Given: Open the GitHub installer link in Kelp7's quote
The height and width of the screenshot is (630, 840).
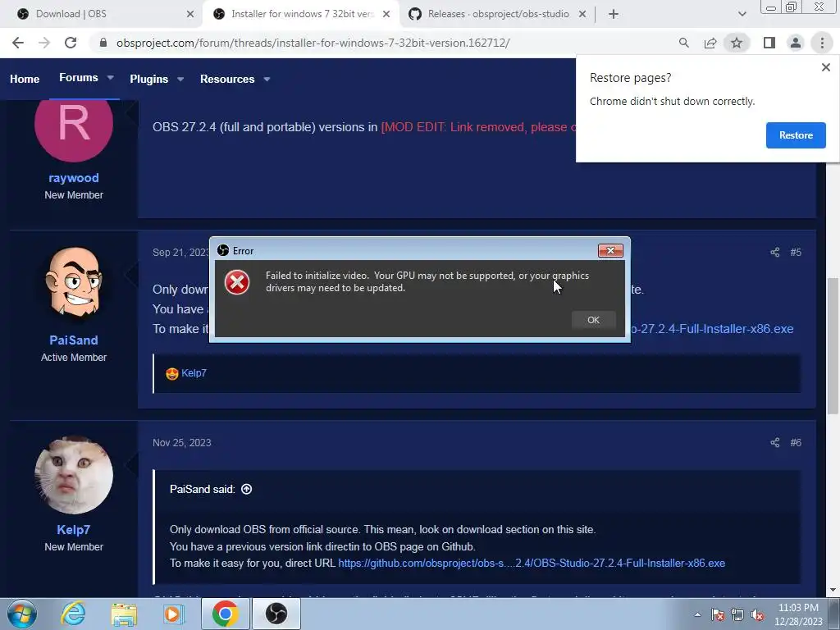Looking at the screenshot, I should 532,563.
